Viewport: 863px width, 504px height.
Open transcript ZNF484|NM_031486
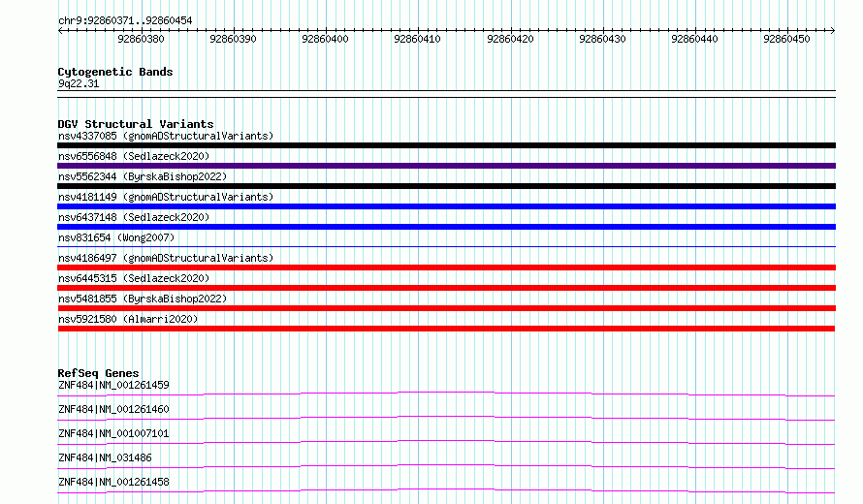[105, 457]
